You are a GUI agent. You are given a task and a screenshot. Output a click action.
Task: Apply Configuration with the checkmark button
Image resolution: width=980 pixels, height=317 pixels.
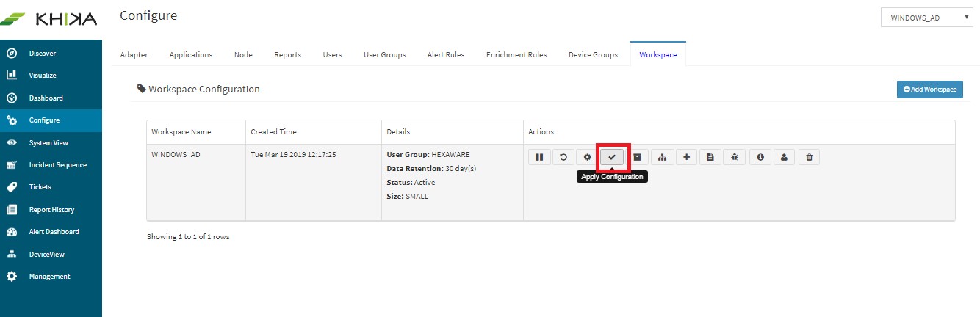612,157
